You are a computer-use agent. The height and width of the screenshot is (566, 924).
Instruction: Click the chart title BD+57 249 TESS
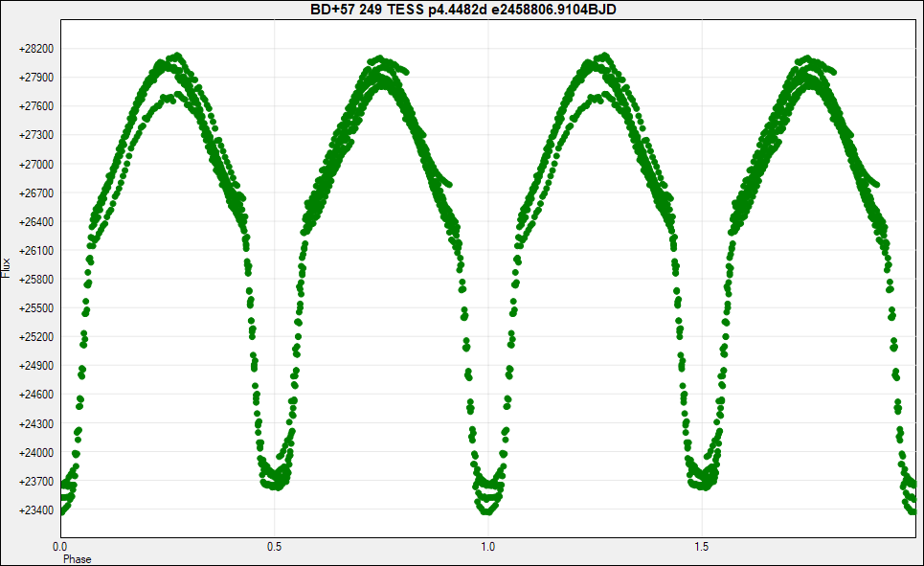point(462,9)
